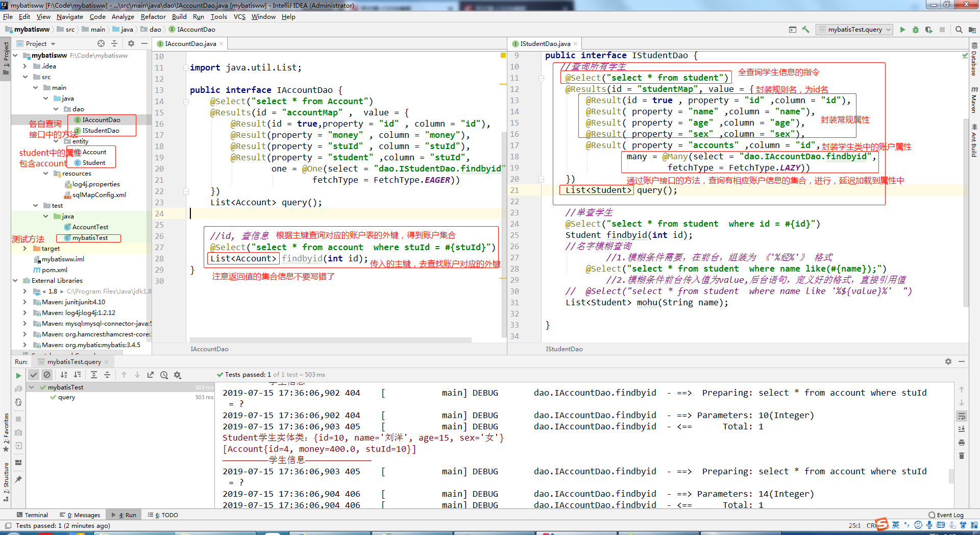Toggle the Ant Build tool window strip
This screenshot has width=980, height=535.
click(974, 140)
